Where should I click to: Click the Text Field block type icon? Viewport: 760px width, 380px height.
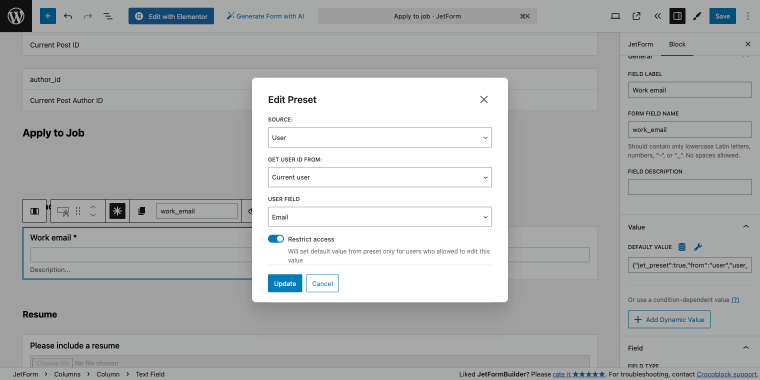pos(63,211)
